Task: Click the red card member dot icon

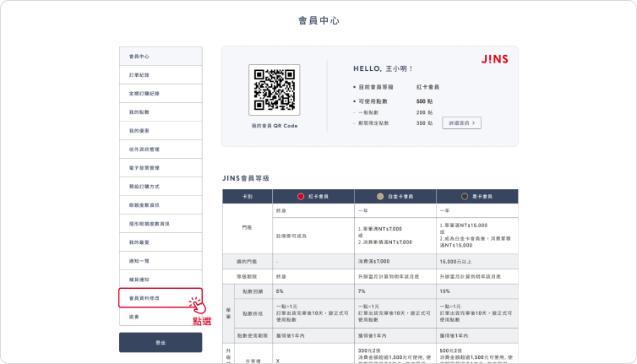Action: click(x=301, y=196)
